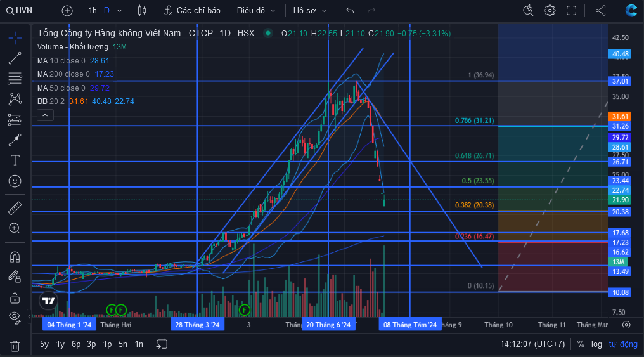Toggle hide all drawings eye icon
The height and width of the screenshot is (357, 644).
tap(15, 317)
